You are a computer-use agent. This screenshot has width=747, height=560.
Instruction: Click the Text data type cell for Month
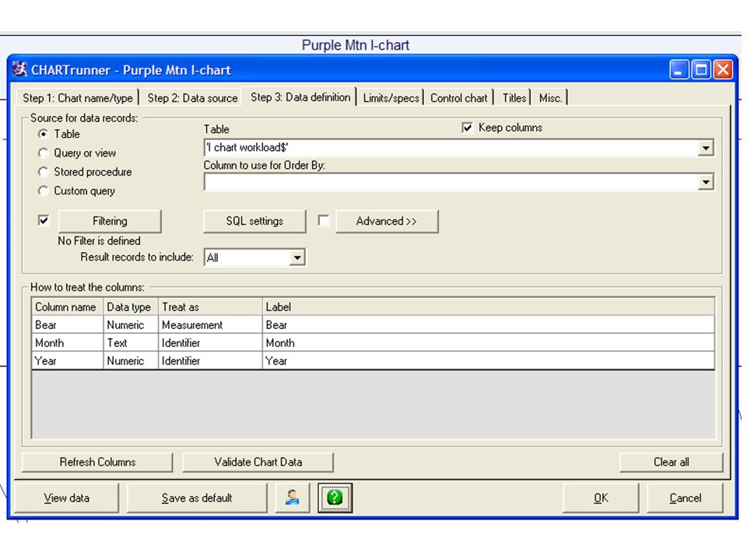tap(131, 343)
